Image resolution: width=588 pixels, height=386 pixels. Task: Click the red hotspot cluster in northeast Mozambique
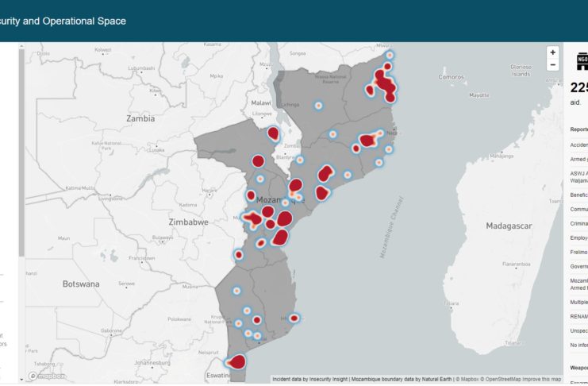click(385, 83)
